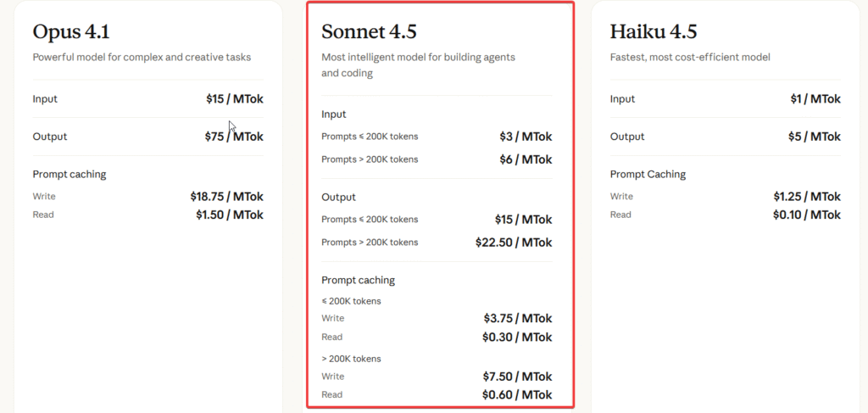Click Sonnet input price $3 / MTok
Viewport: 868px width, 413px height.
coord(526,137)
